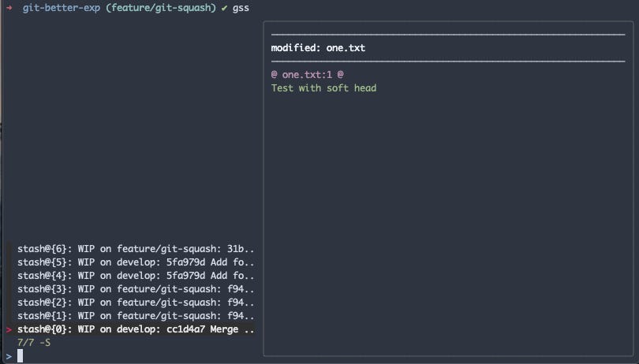Image resolution: width=639 pixels, height=364 pixels.
Task: Click the green check mark in the prompt
Action: [x=224, y=7]
